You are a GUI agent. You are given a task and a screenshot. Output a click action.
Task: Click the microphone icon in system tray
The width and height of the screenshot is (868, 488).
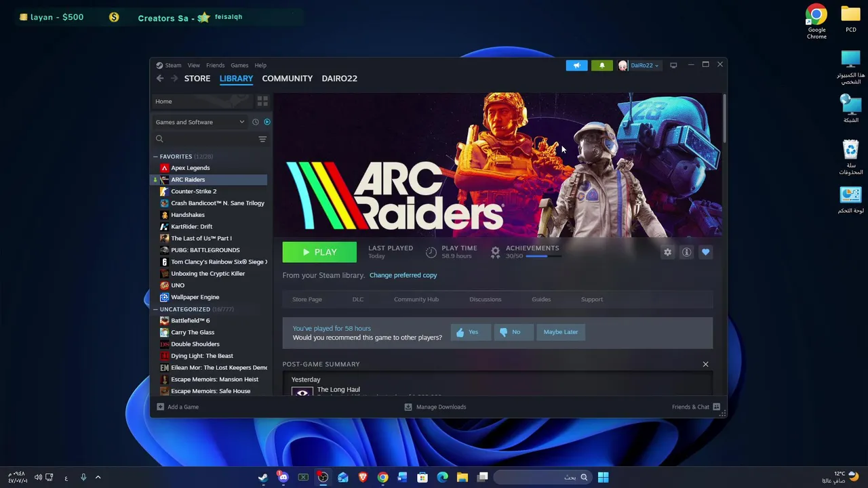83,477
